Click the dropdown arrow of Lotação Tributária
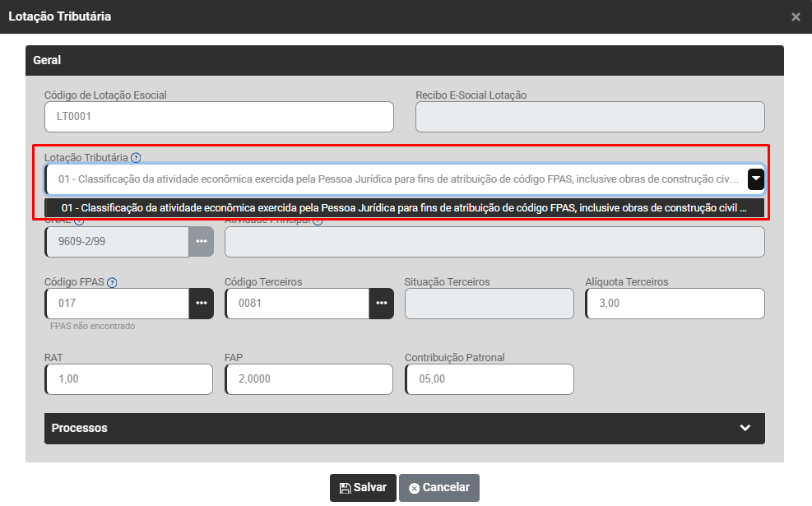The height and width of the screenshot is (506, 812). (x=756, y=179)
